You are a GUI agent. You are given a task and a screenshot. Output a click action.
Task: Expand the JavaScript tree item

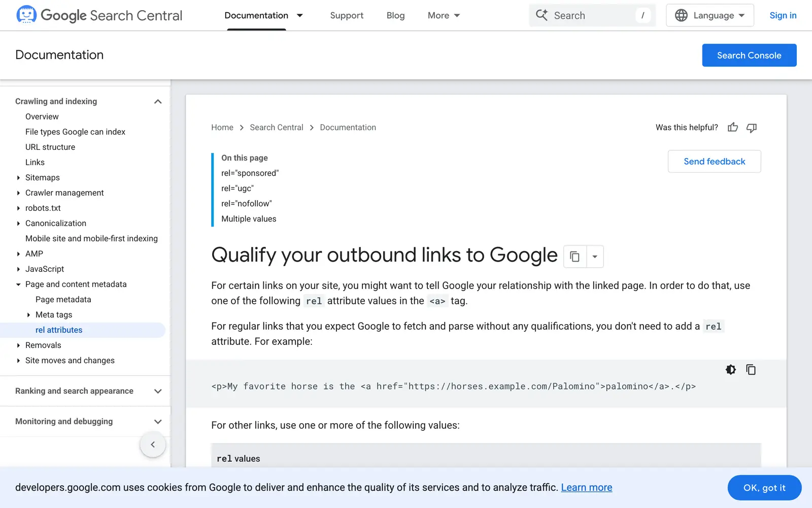pyautogui.click(x=18, y=269)
